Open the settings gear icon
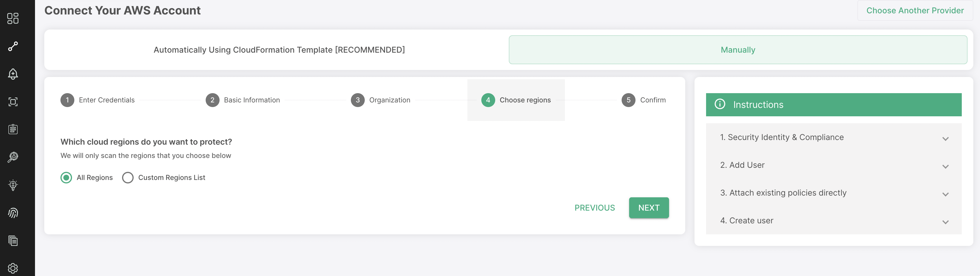 [13, 268]
